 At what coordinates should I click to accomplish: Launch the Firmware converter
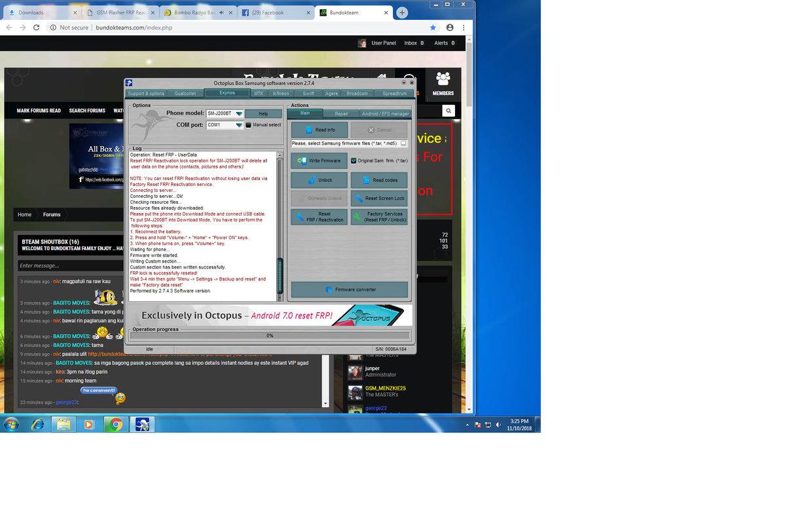350,290
